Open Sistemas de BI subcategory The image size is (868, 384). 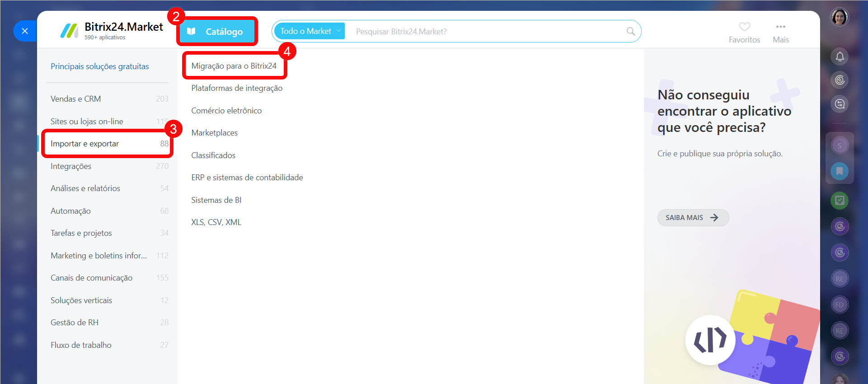(x=216, y=200)
